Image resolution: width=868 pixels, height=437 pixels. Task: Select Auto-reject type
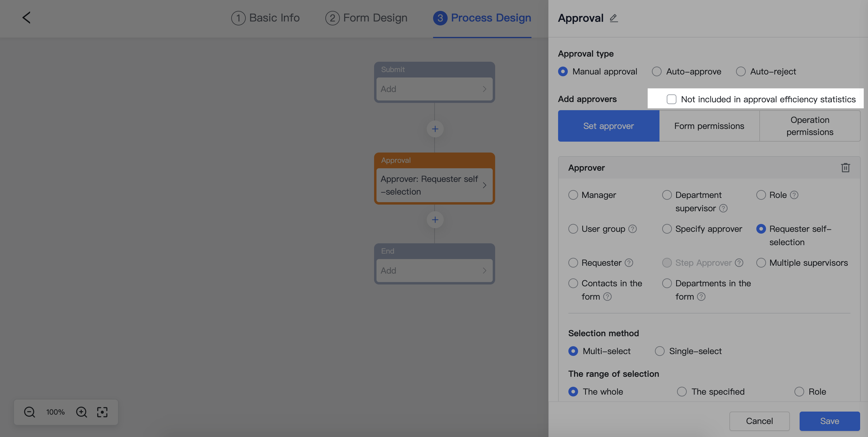coord(740,71)
